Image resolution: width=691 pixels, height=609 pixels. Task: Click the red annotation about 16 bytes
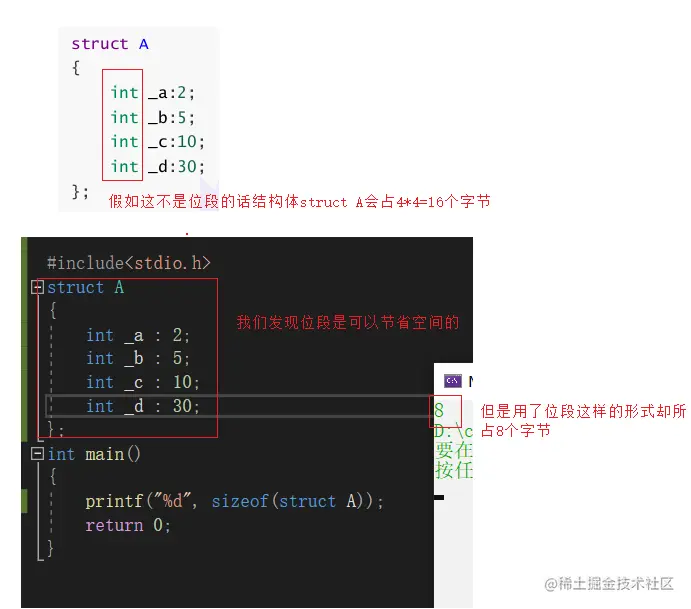coord(299,201)
